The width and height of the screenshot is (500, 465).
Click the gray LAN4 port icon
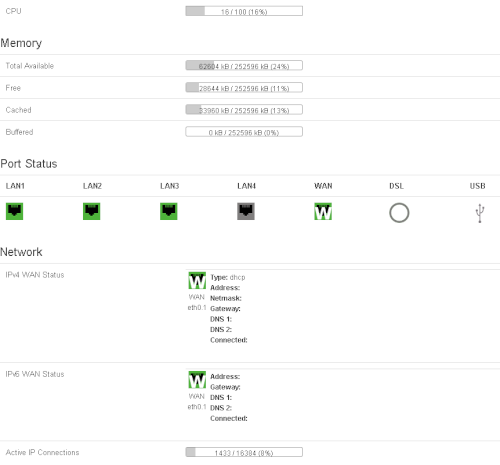click(x=246, y=211)
